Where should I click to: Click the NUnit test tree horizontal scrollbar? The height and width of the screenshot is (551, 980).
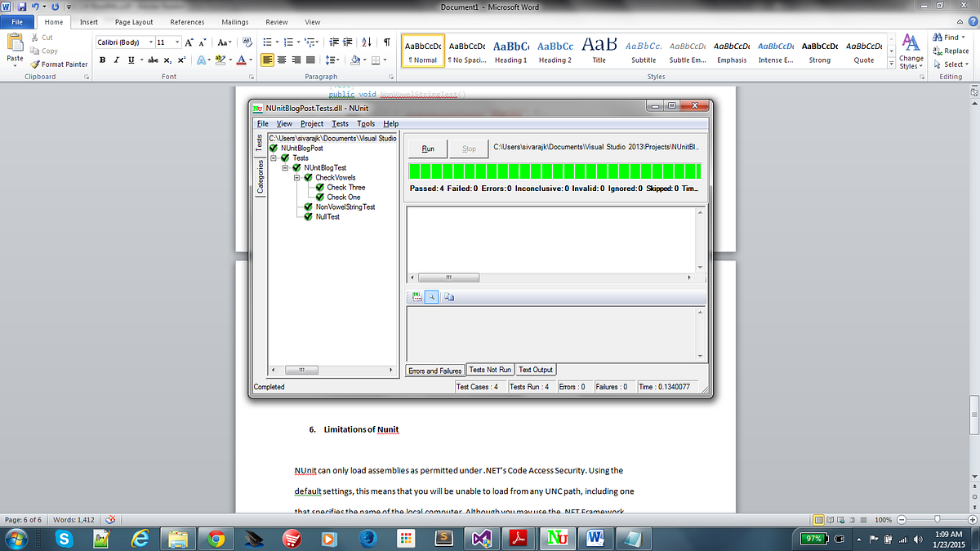[x=333, y=370]
